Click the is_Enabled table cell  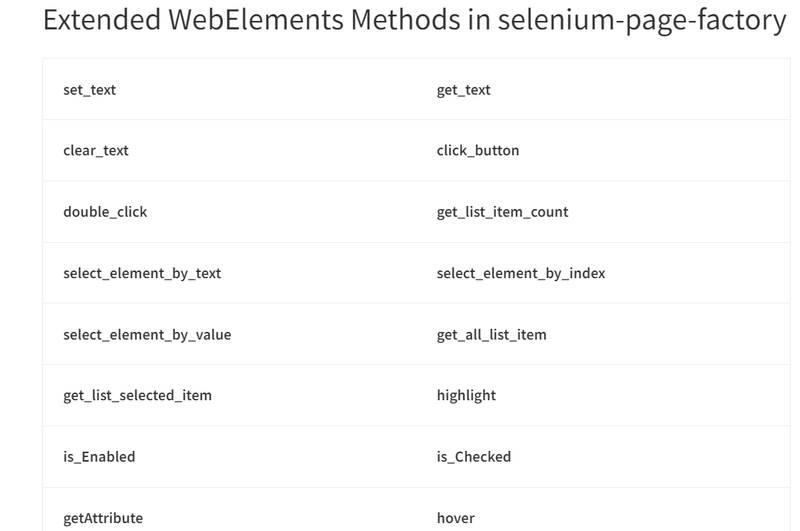98,456
